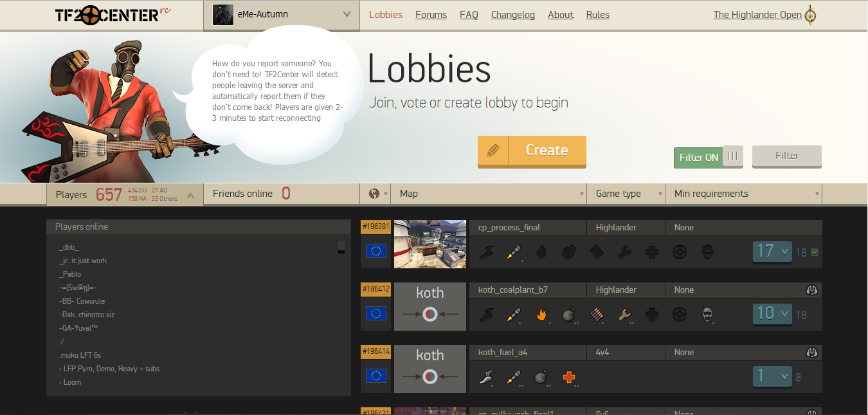
Task: Click the Demoman bomb icon in cp_process_final lobby
Action: (x=569, y=252)
